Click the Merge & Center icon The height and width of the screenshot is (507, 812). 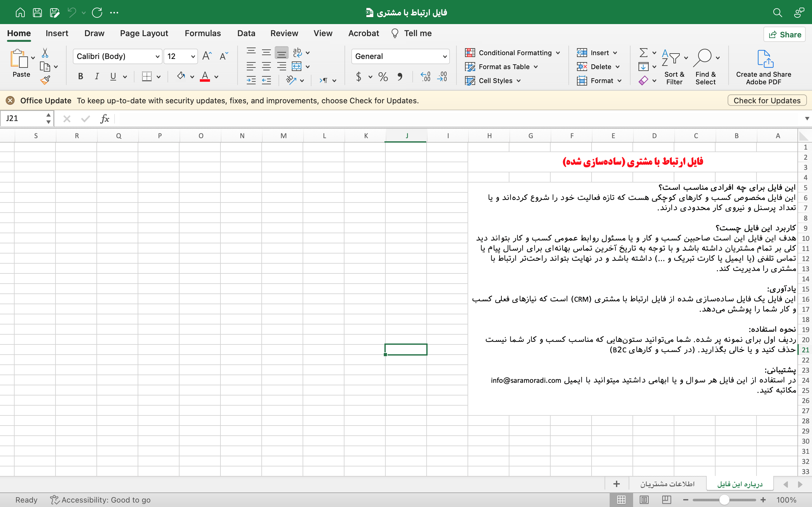pyautogui.click(x=297, y=67)
